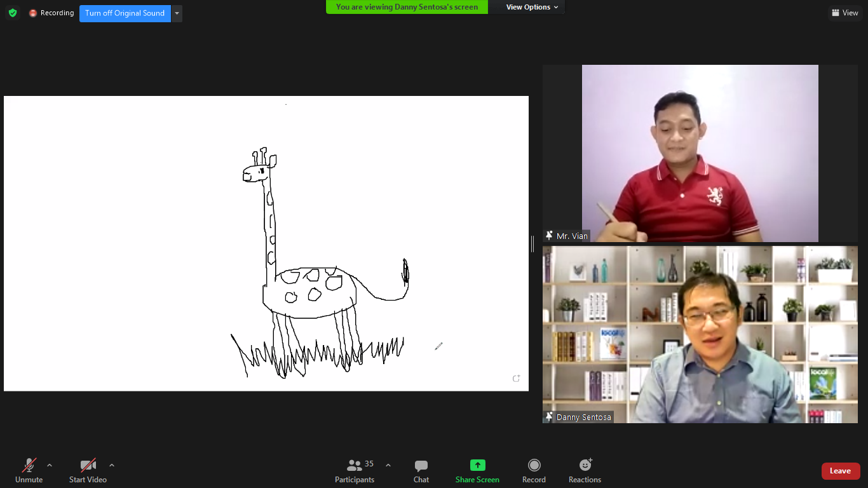Click the 'You are viewing Danny Sentosa's screen' banner
Image resolution: width=868 pixels, height=488 pixels.
tap(407, 7)
